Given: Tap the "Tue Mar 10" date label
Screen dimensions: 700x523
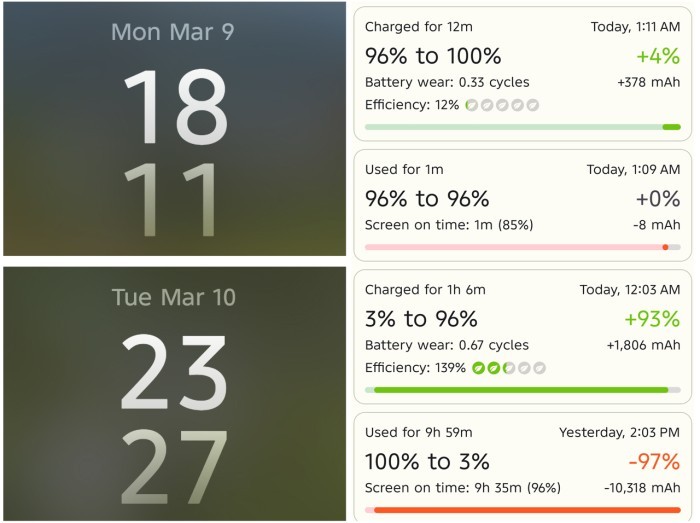Looking at the screenshot, I should coord(173,297).
